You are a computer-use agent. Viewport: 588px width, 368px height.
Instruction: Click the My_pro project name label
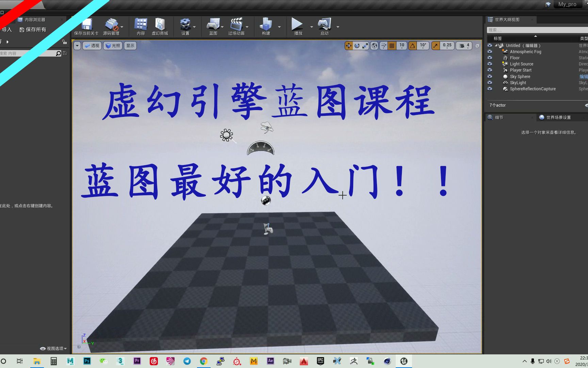point(567,4)
